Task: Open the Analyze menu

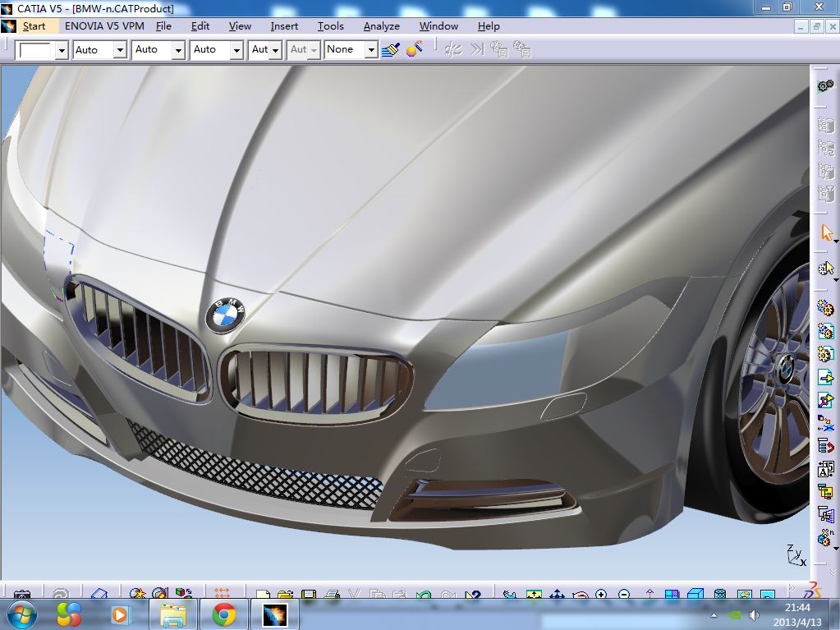Action: pos(382,26)
